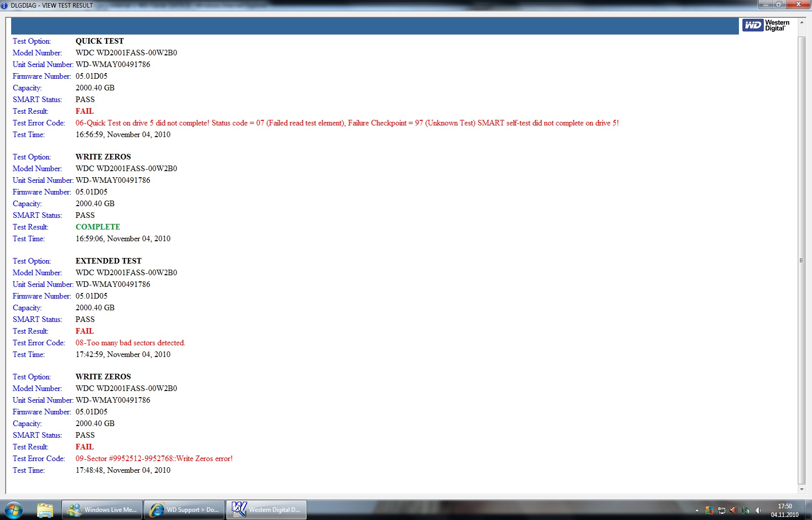
Task: Click the red FAIL result under EXTENDED TEST
Action: [x=85, y=331]
